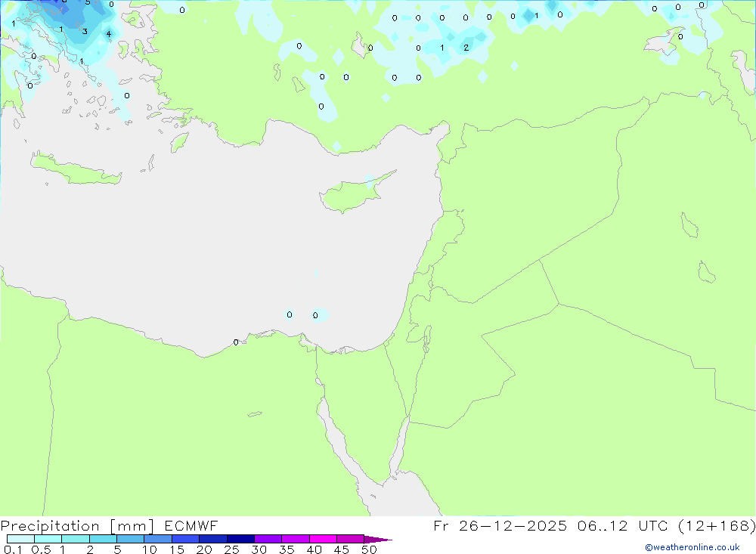
Task: Select the 40–45 mm magenta legend swatch
Action: click(323, 539)
